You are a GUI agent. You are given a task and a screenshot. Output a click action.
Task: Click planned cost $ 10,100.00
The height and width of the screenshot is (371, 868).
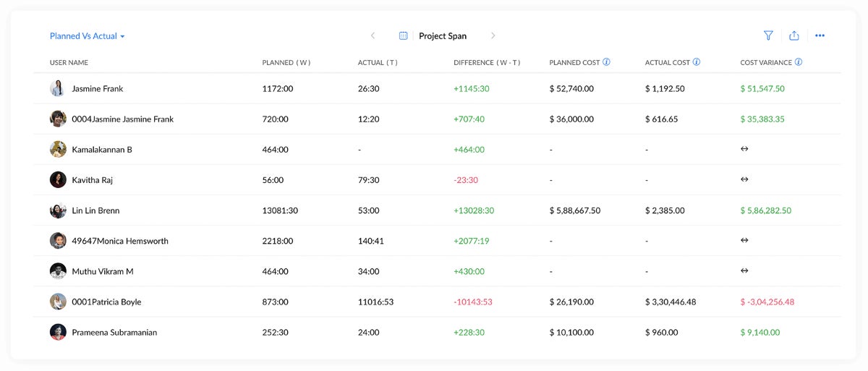[571, 333]
